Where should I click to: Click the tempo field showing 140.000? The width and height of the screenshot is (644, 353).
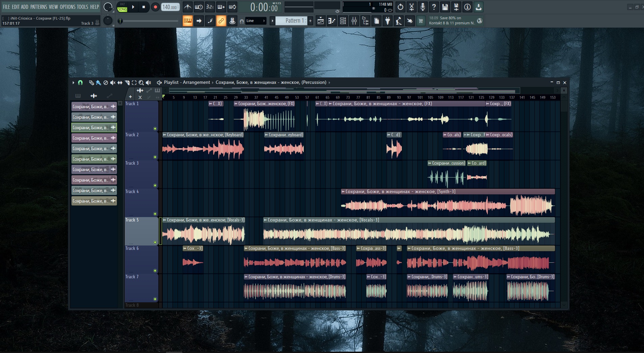coord(170,7)
